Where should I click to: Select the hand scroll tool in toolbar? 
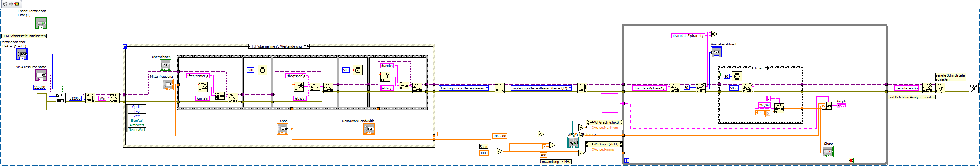(5, 4)
